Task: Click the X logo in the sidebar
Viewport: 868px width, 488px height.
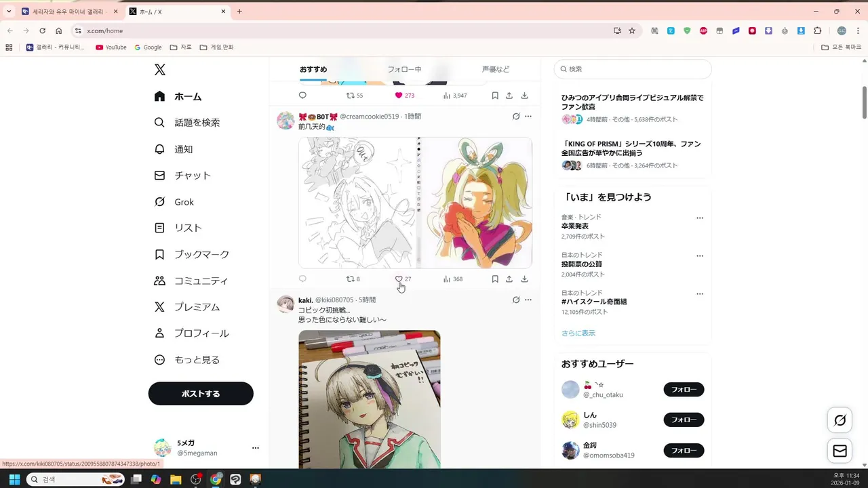Action: [159, 70]
